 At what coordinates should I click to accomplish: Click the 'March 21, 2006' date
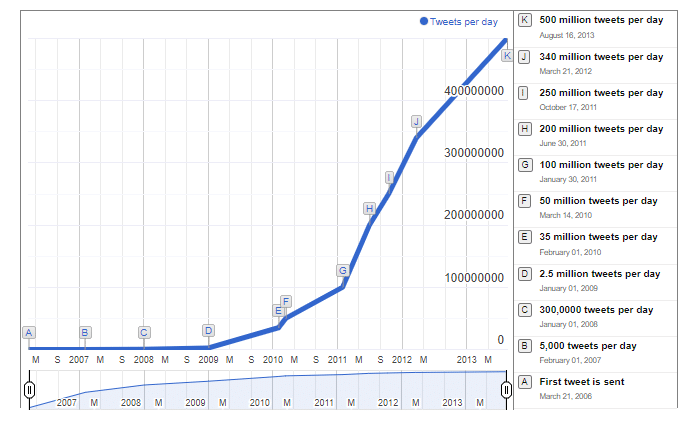(566, 396)
